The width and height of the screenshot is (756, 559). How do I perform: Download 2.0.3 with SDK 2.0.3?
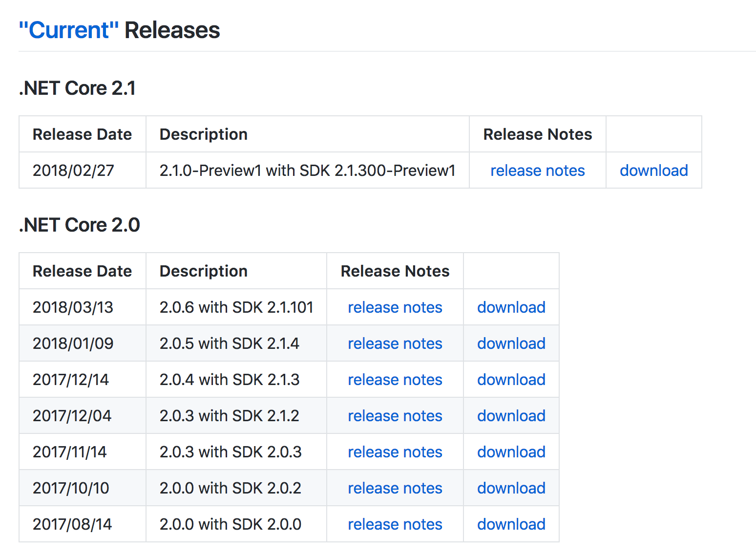pyautogui.click(x=511, y=452)
